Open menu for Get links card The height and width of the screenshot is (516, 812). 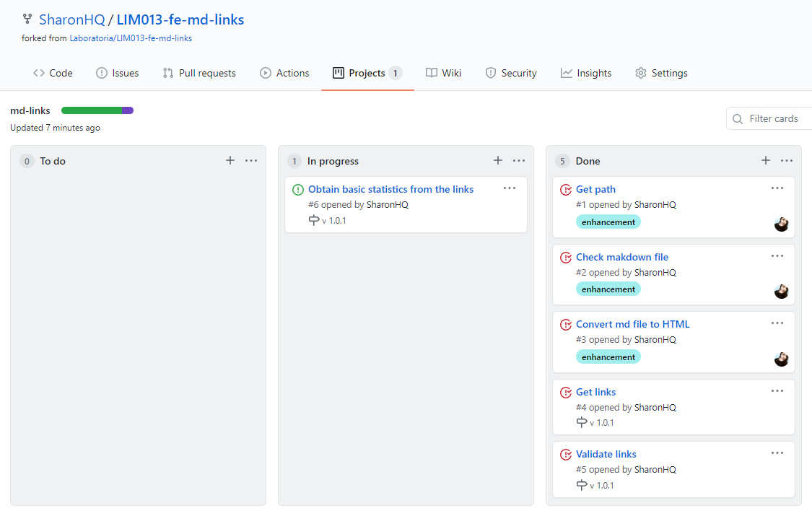[x=777, y=390]
